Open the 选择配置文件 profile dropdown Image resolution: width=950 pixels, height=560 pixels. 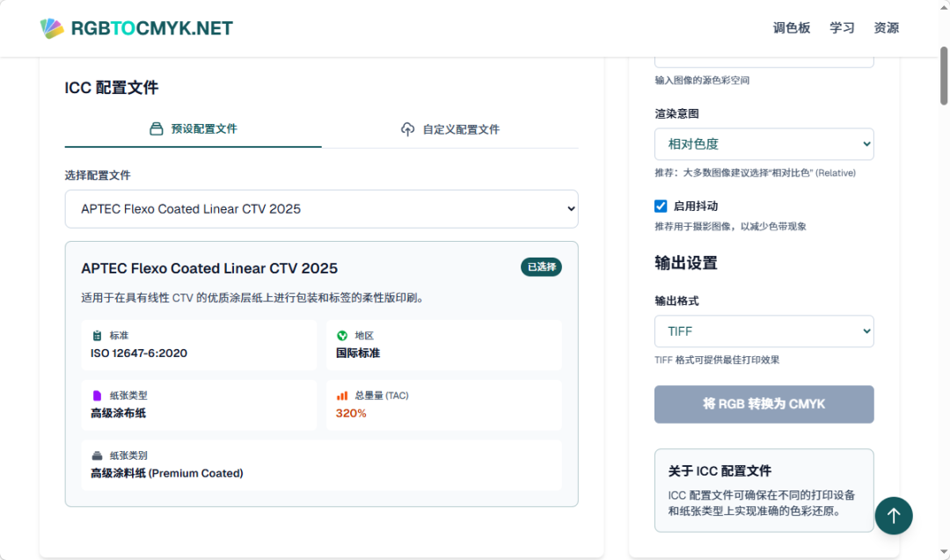pos(321,208)
